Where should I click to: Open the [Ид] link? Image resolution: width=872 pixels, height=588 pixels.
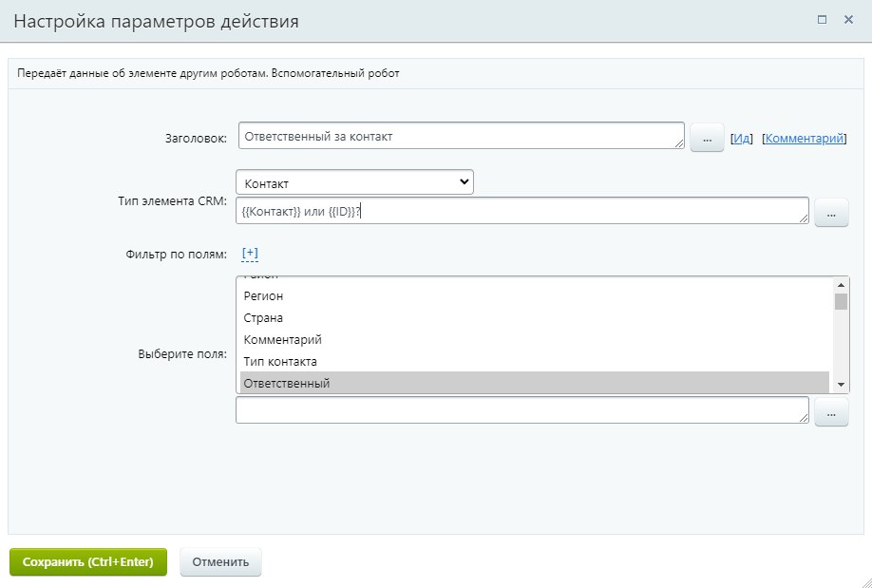click(x=742, y=139)
